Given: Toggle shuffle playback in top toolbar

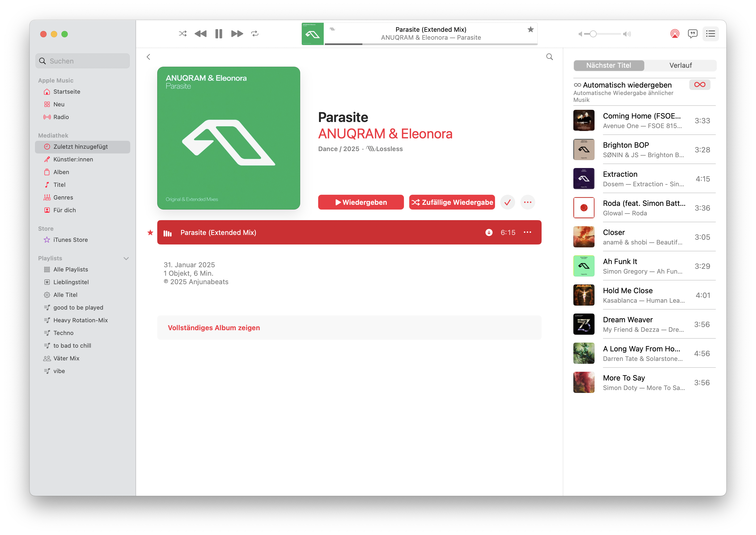Looking at the screenshot, I should [x=183, y=34].
